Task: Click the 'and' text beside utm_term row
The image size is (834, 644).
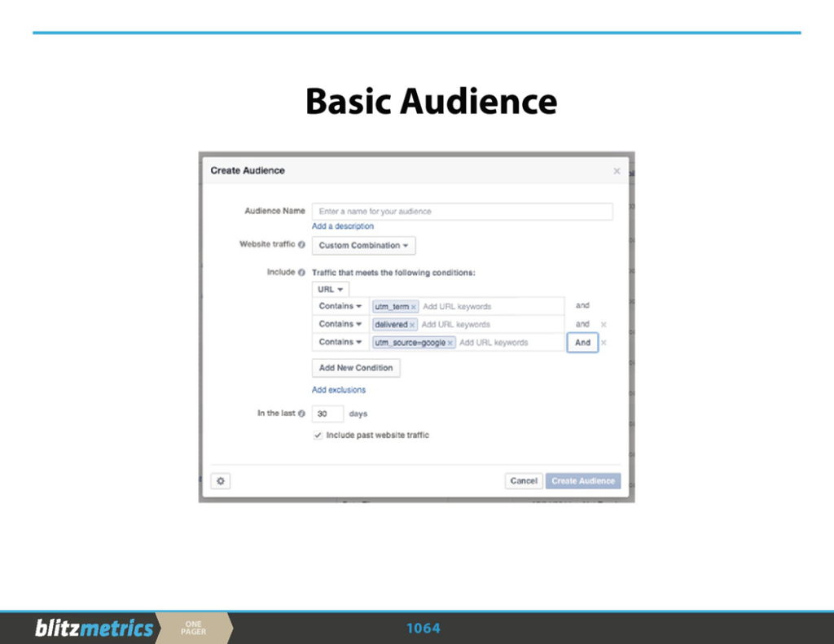Action: click(582, 306)
